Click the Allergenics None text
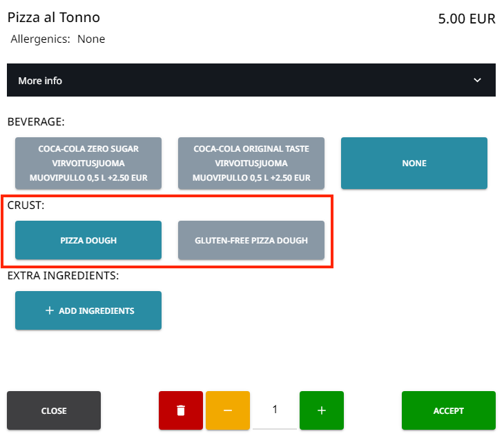This screenshot has width=504, height=438. click(58, 39)
